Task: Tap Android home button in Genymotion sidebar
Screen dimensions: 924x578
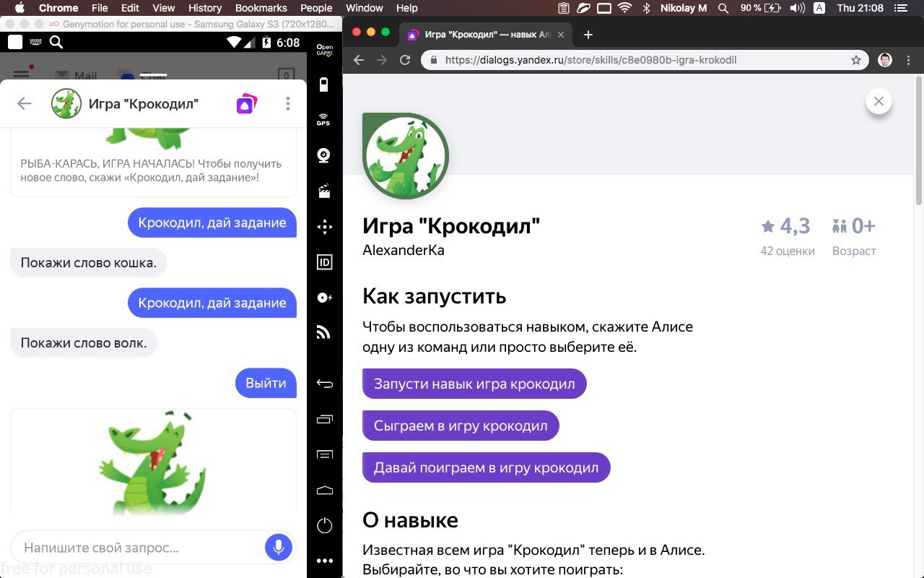Action: pos(324,490)
